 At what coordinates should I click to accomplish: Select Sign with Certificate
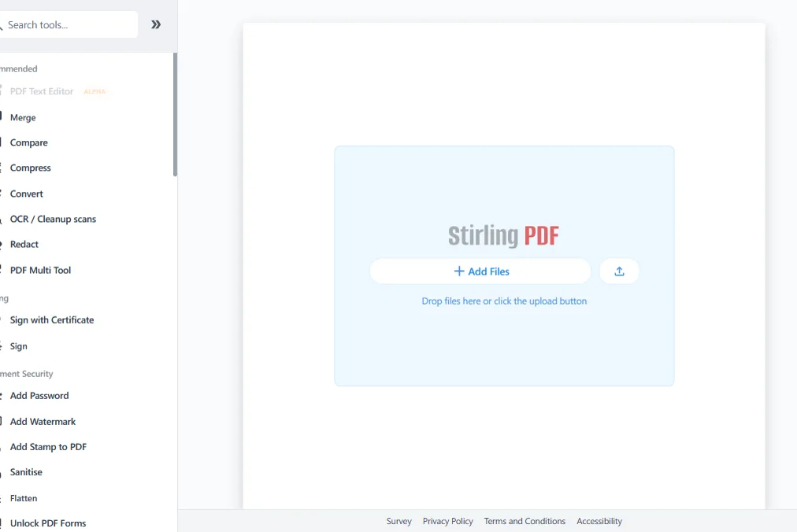(x=52, y=320)
